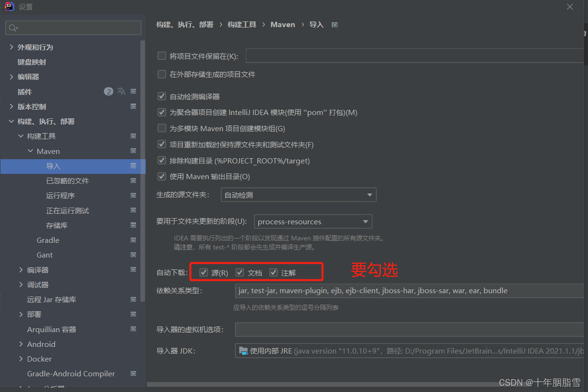This screenshot has height=392, width=588.
Task: Click project-level icon in 插件 row
Action: pyautogui.click(x=134, y=91)
